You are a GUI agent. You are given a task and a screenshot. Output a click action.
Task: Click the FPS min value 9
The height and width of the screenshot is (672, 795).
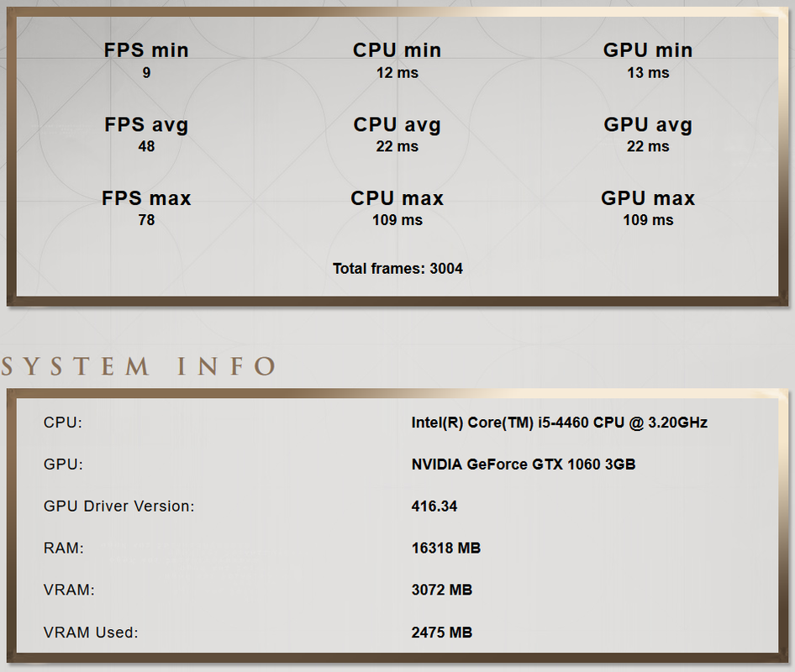point(146,72)
